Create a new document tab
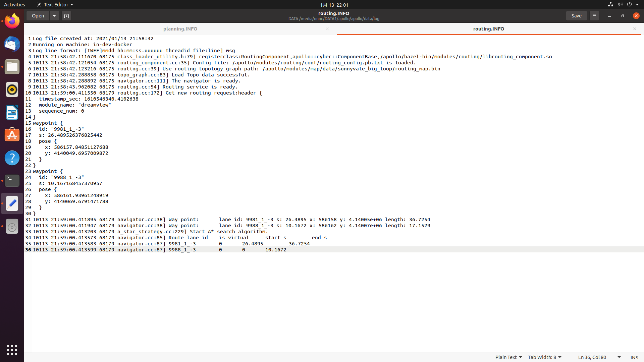This screenshot has height=362, width=644. (x=66, y=16)
